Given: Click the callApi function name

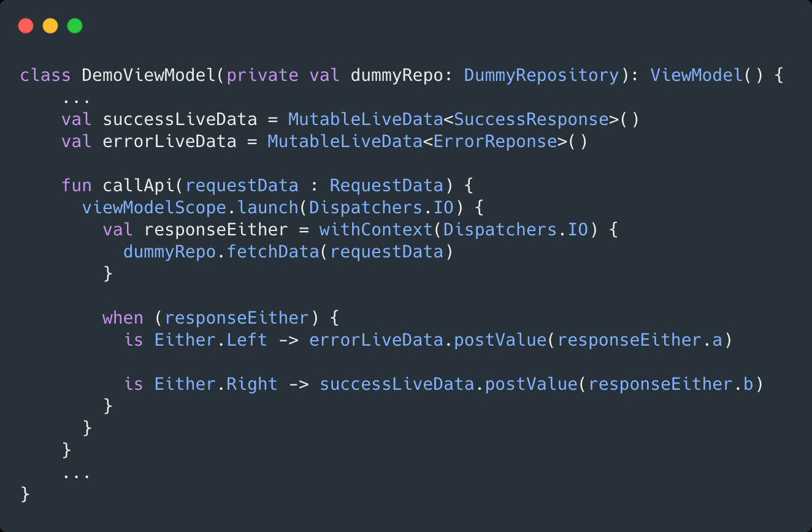Looking at the screenshot, I should (x=139, y=186).
